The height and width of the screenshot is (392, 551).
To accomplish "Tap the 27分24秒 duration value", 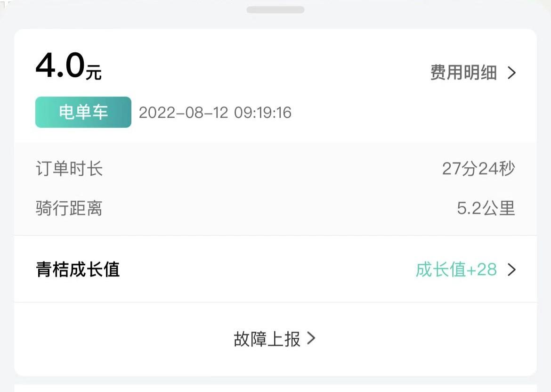I will [x=479, y=170].
